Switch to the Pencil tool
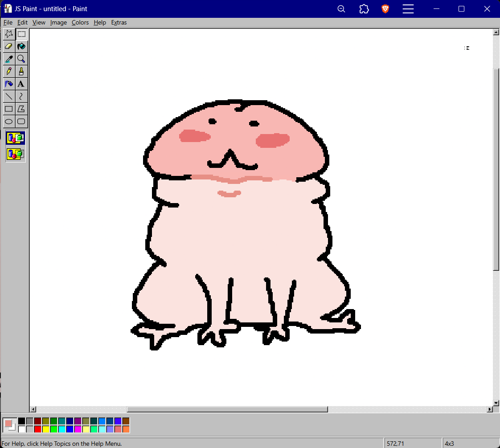500x448 pixels. pyautogui.click(x=9, y=71)
